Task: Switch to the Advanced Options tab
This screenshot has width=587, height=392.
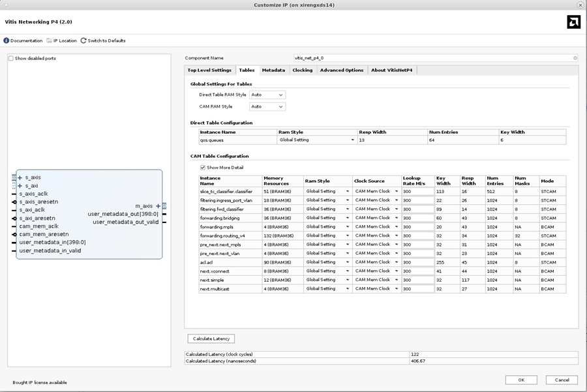Action: (341, 70)
